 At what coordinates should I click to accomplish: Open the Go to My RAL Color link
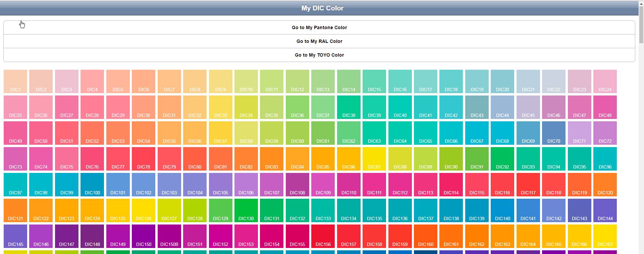point(319,41)
